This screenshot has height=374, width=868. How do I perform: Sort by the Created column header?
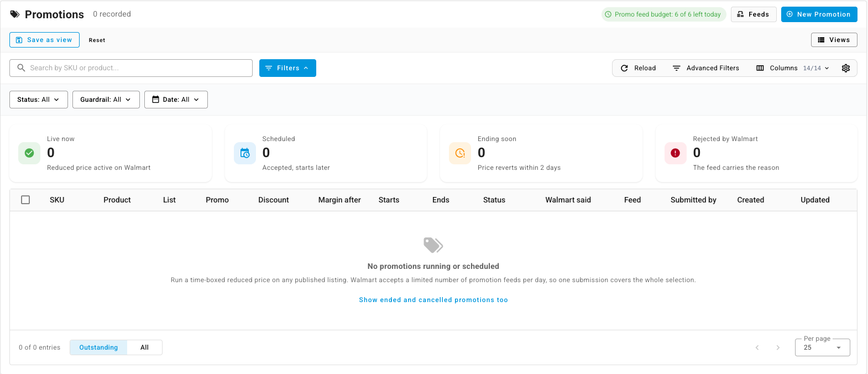(751, 200)
